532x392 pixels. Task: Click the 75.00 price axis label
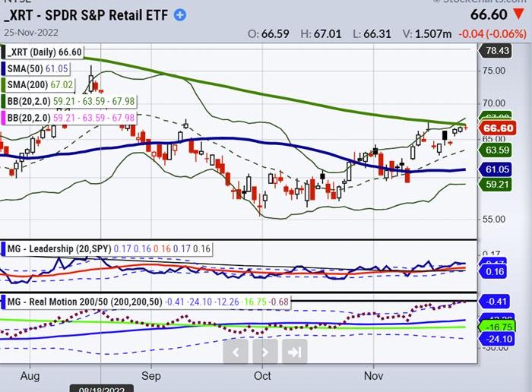pyautogui.click(x=494, y=71)
